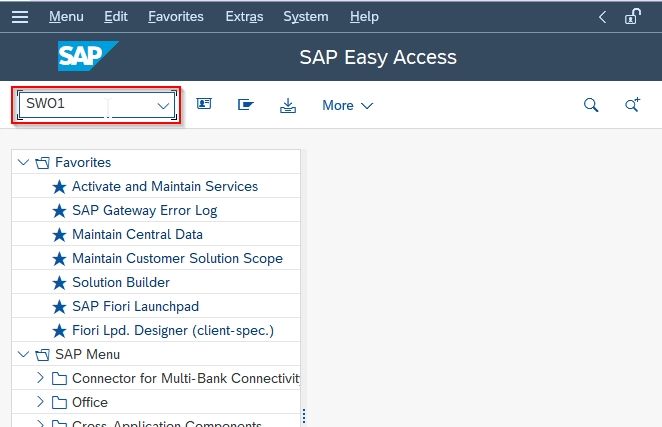Expand the Office folder node
The image size is (662, 427).
pos(40,402)
